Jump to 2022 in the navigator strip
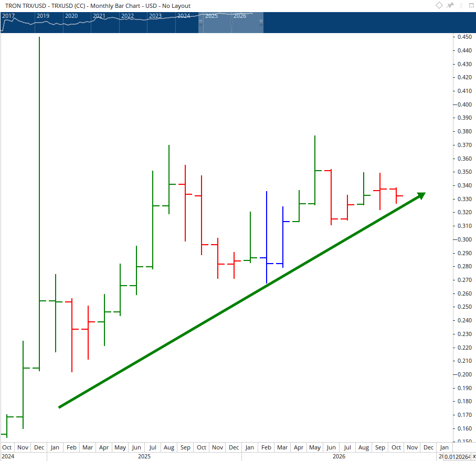This screenshot has width=476, height=461. click(128, 16)
